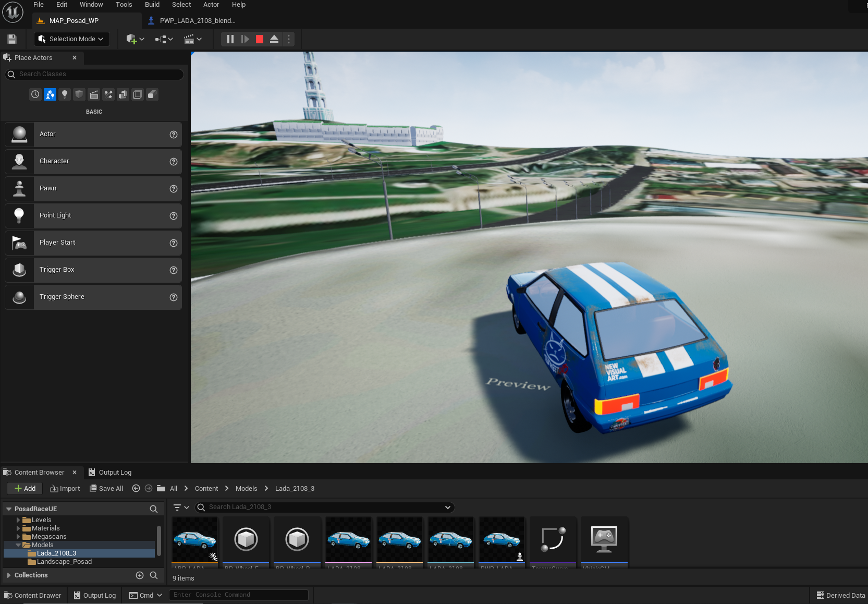Open the Blueprints toolbar dropdown

164,39
